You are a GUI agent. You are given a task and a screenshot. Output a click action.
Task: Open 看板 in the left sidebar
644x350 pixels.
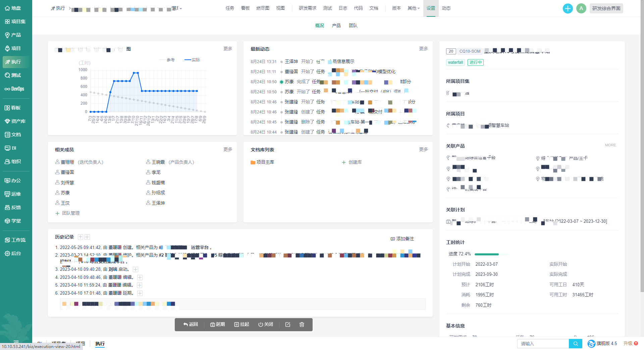click(13, 108)
